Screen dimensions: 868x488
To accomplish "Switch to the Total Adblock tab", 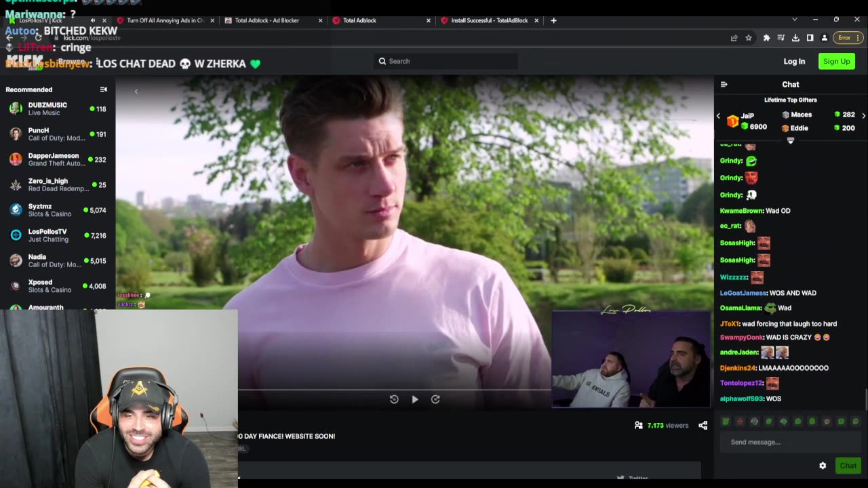I will pos(382,20).
